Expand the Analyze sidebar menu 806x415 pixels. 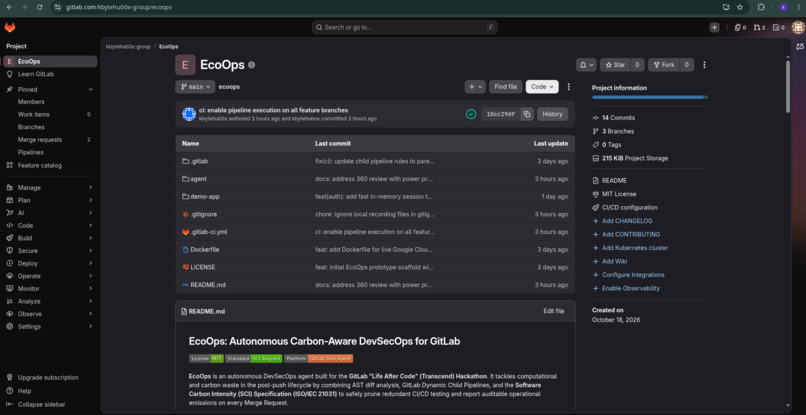49,301
